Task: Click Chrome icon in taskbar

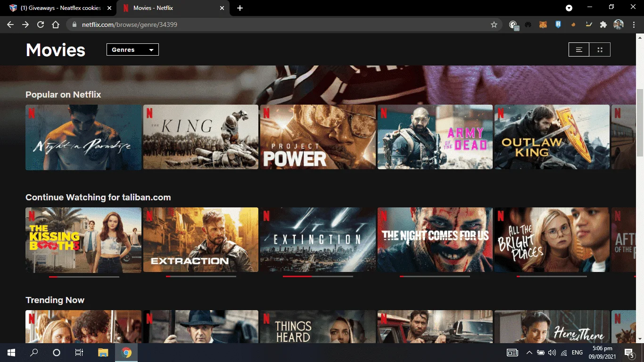Action: (x=126, y=353)
